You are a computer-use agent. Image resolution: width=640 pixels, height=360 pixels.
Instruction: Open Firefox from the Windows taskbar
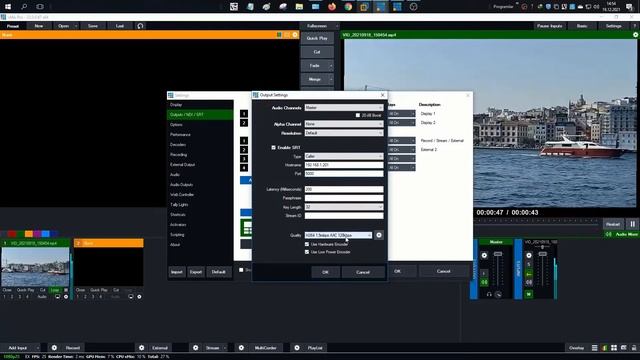click(x=332, y=7)
